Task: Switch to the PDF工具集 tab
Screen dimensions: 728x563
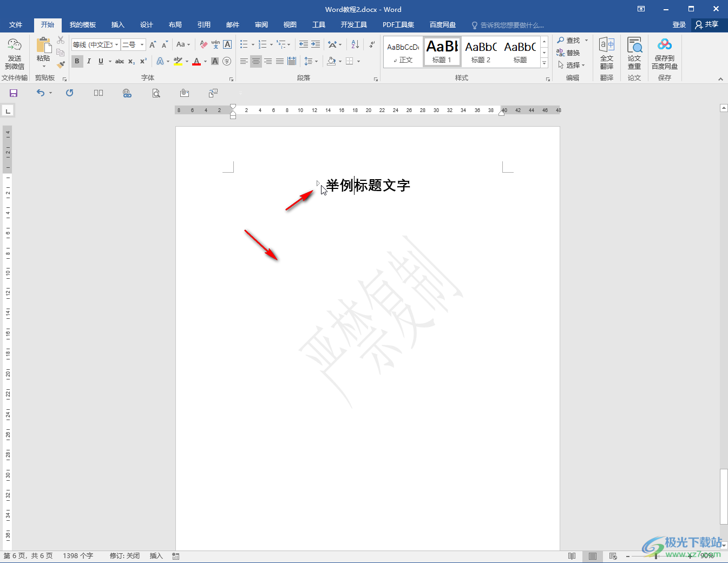Action: (398, 25)
